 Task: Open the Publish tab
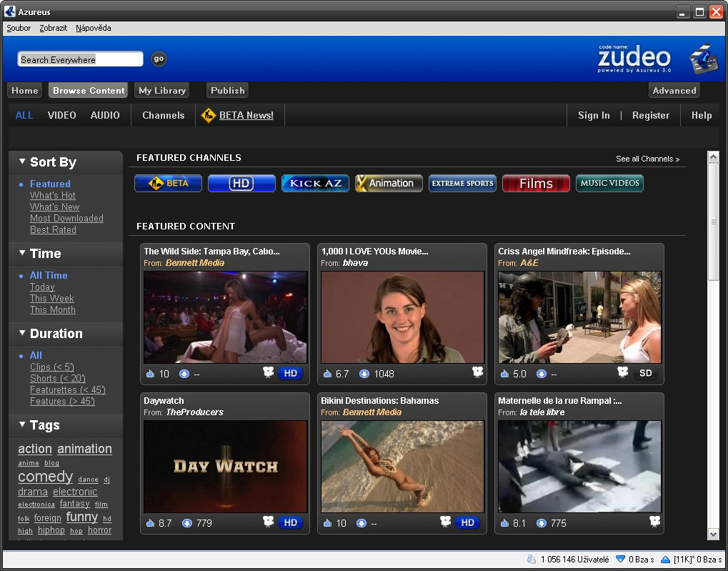(227, 91)
